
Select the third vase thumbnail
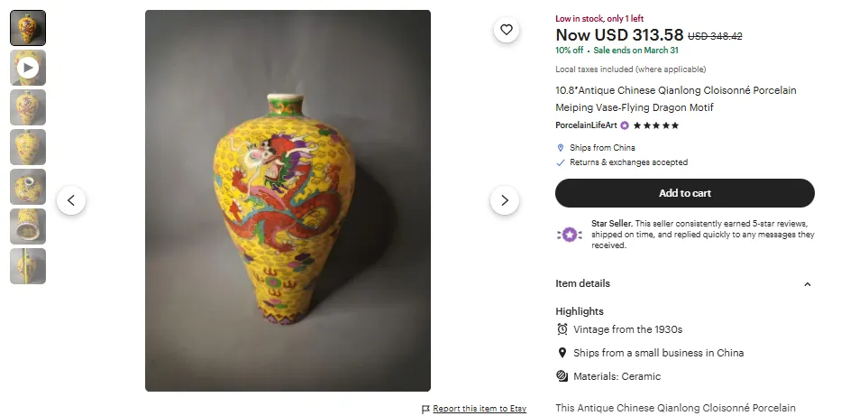pos(28,107)
